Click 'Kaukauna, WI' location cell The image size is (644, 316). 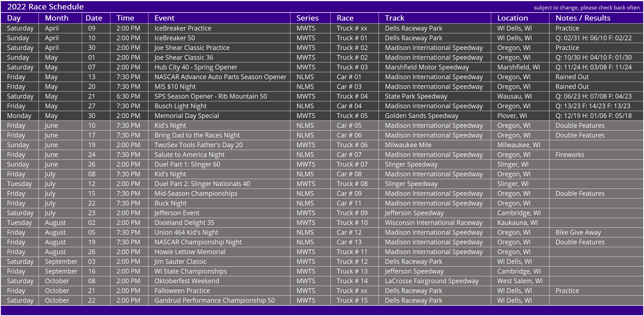click(517, 223)
